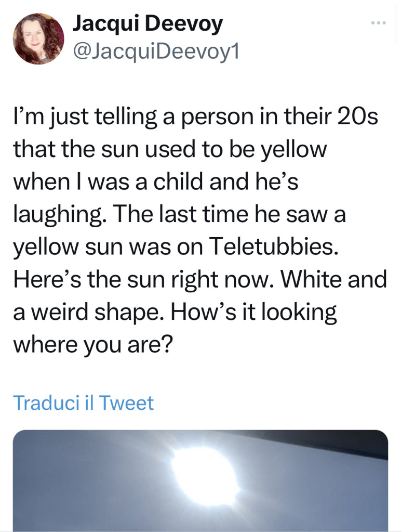Tap the word "Traduci" in translate link
Image resolution: width=401 pixels, height=532 pixels.
click(45, 403)
